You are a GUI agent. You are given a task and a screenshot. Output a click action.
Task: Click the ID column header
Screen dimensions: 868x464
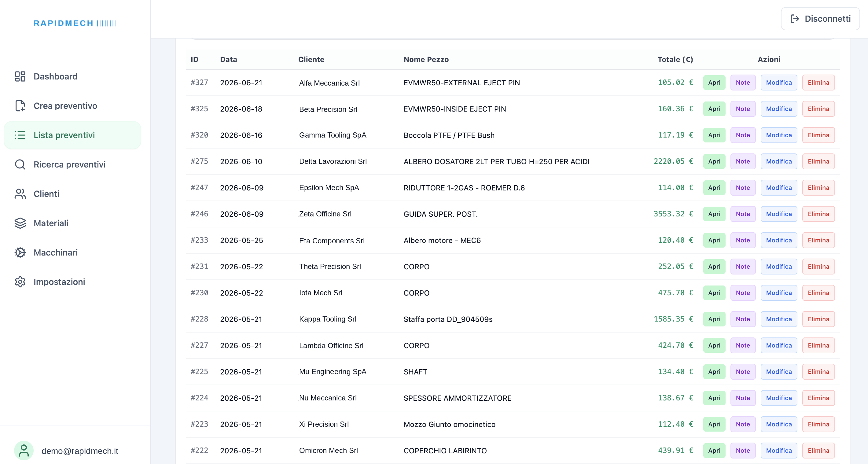click(x=194, y=60)
